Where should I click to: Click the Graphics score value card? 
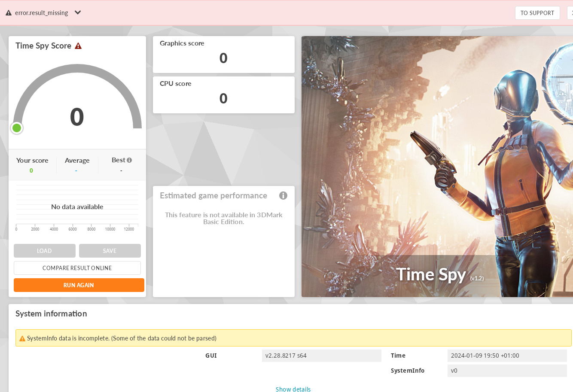[x=224, y=55]
